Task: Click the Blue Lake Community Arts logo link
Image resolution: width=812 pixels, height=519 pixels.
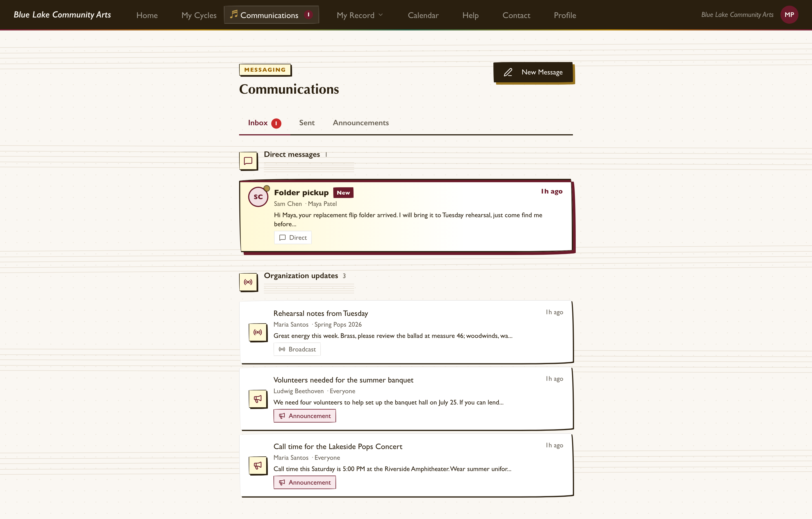Action: 62,14
